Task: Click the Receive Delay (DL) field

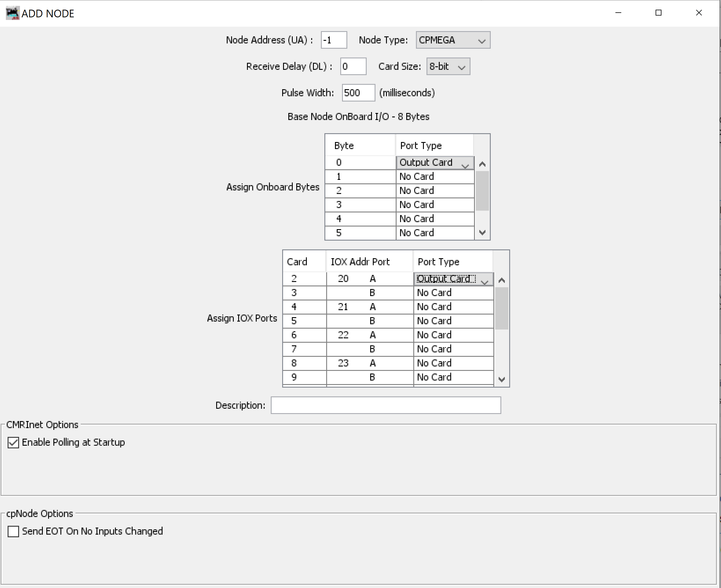Action: pyautogui.click(x=353, y=66)
